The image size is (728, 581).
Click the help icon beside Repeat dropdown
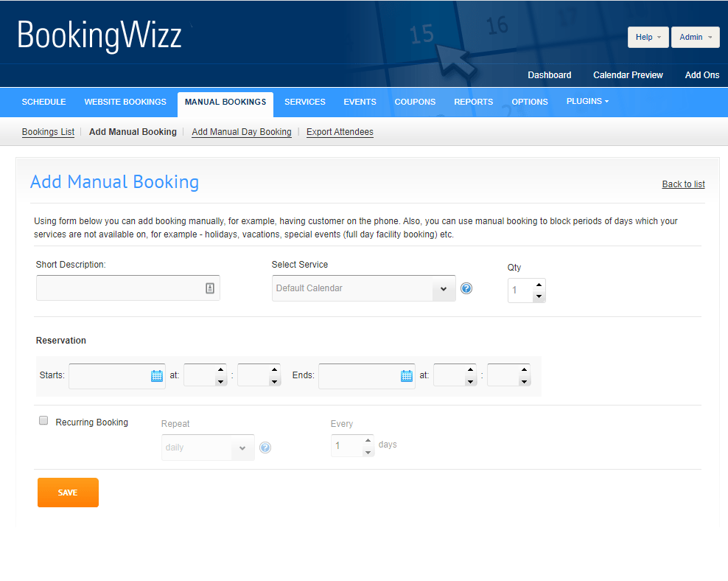[265, 448]
